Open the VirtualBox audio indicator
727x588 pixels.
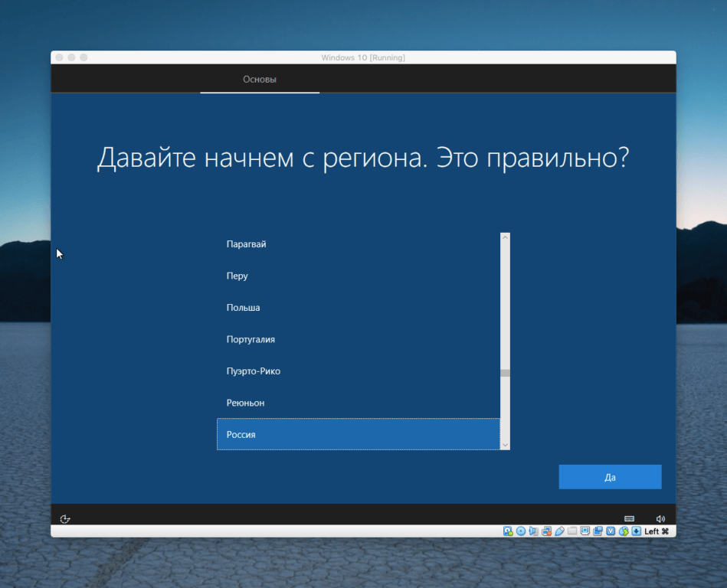pos(534,531)
